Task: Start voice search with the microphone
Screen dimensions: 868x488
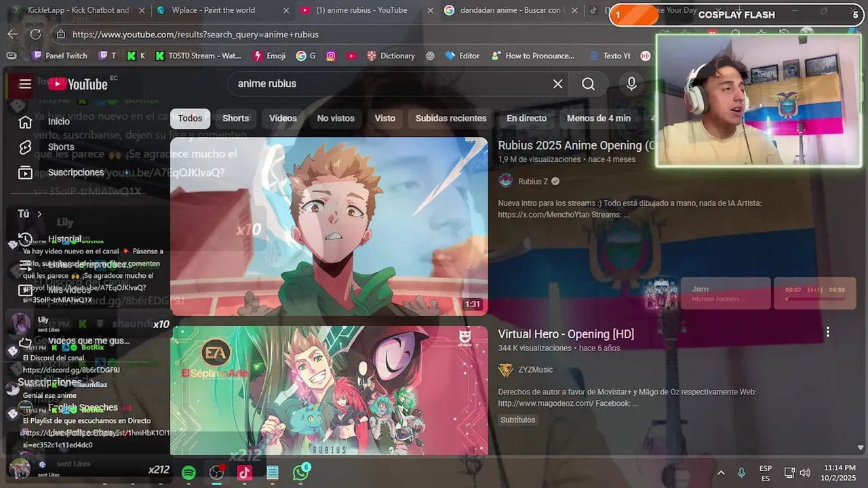Action: point(631,84)
